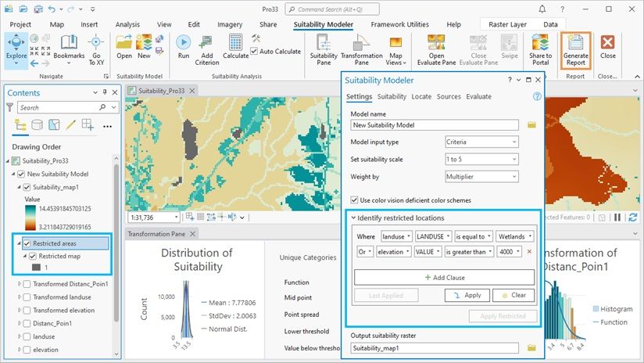644x363 pixels.
Task: Switch to Suitability tab in modeler pane
Action: (x=392, y=96)
